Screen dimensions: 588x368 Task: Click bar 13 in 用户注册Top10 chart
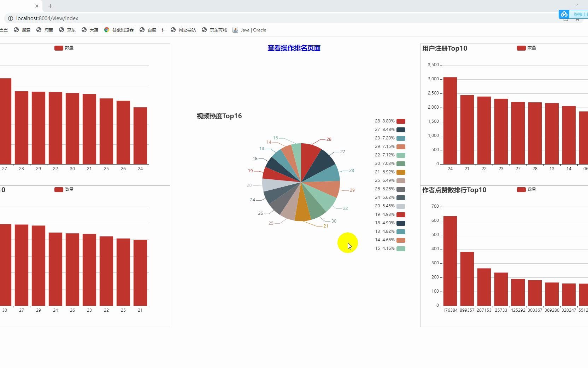click(552, 134)
